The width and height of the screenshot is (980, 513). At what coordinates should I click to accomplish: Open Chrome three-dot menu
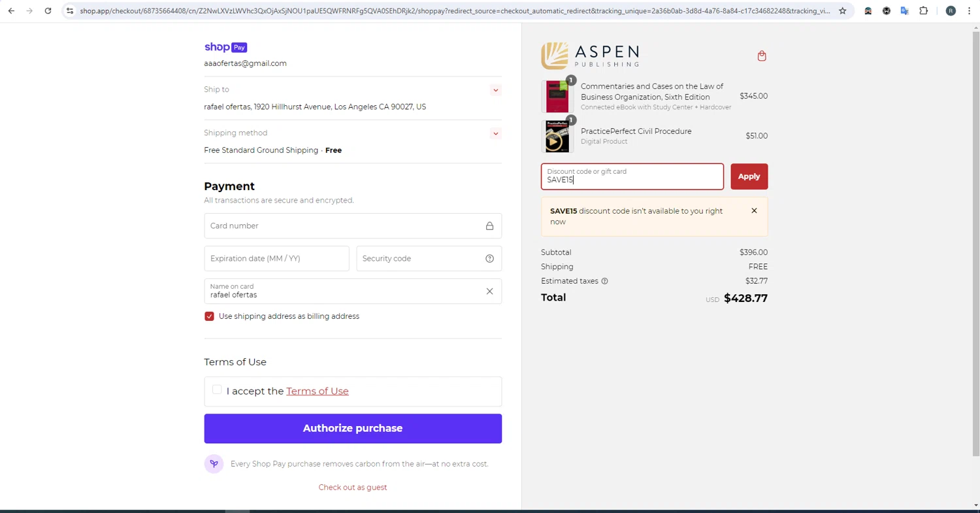pos(970,10)
